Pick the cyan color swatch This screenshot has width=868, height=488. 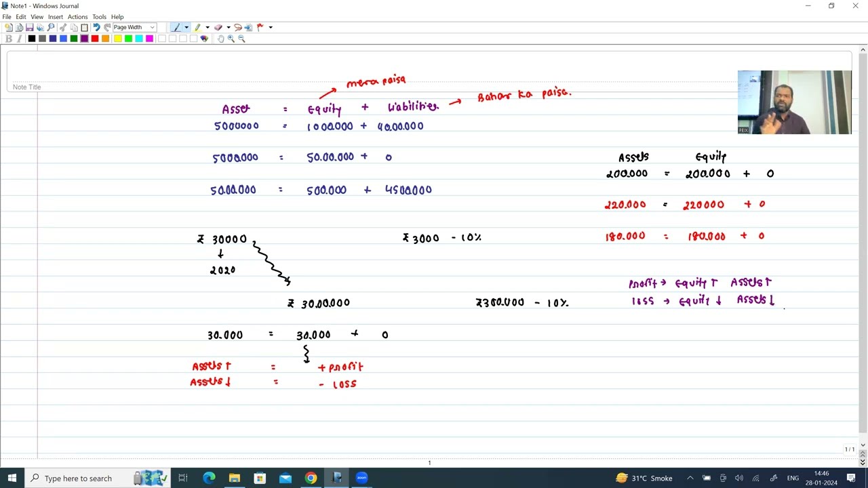click(139, 39)
